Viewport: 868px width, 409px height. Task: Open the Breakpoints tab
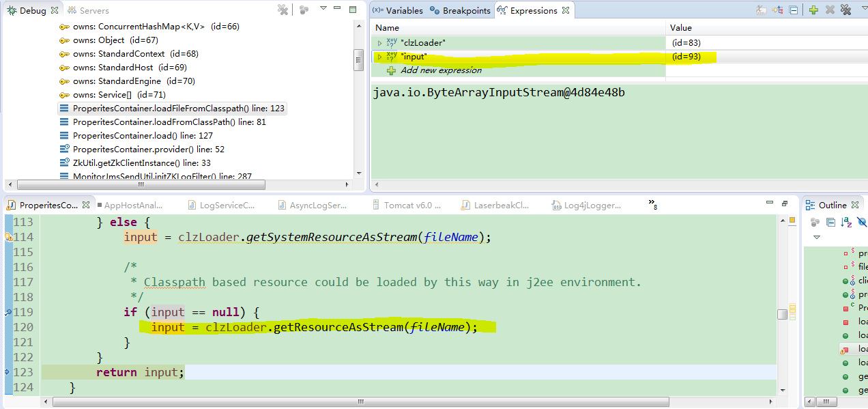pos(460,10)
